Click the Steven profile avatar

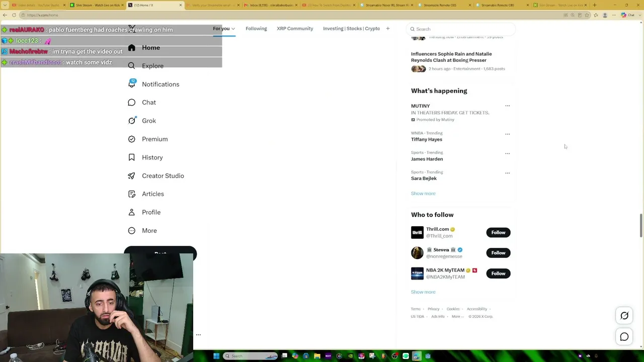coord(417,253)
